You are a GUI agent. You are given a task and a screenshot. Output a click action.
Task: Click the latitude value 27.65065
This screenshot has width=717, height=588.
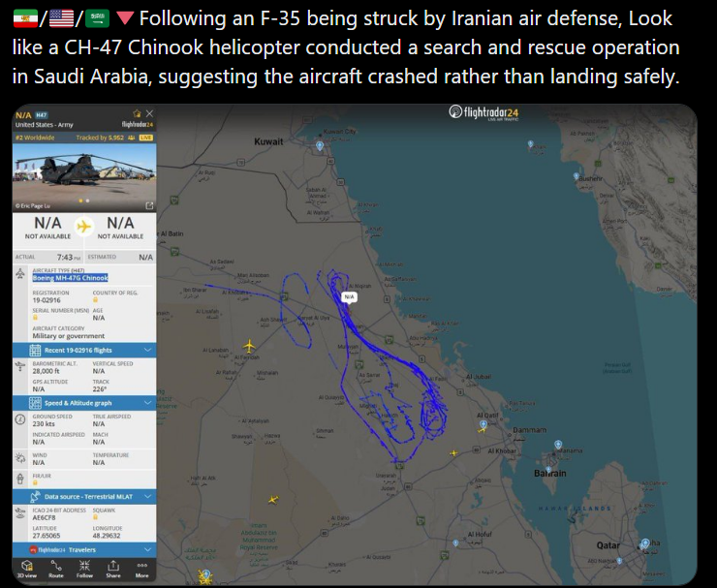(47, 536)
